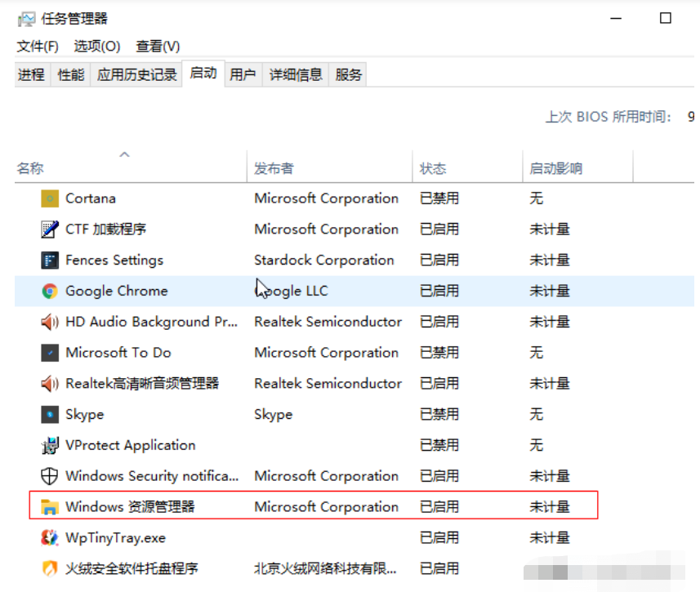Sort by the 状态 column header
The width and height of the screenshot is (700, 592).
point(433,169)
